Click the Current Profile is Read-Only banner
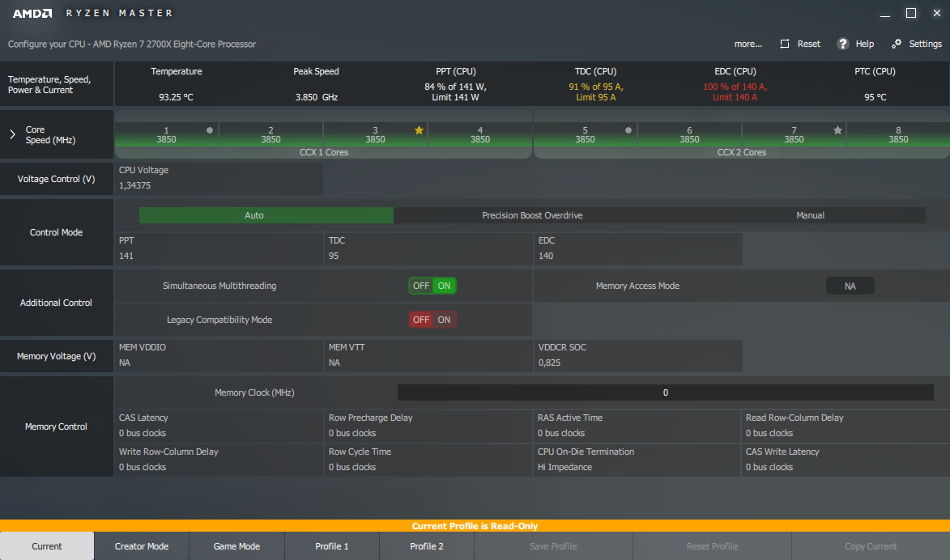Image resolution: width=950 pixels, height=560 pixels. (475, 525)
